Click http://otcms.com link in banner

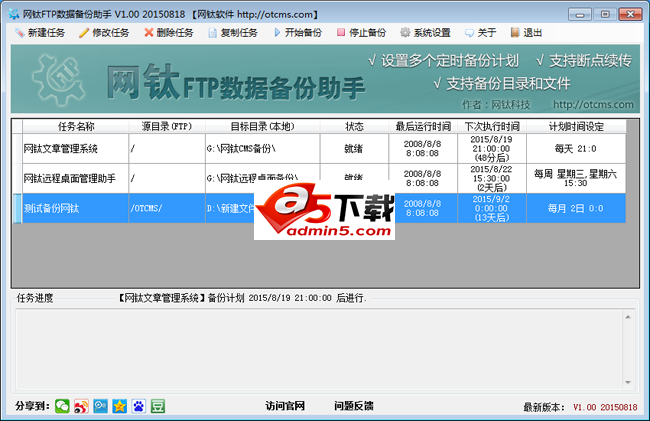tap(593, 104)
